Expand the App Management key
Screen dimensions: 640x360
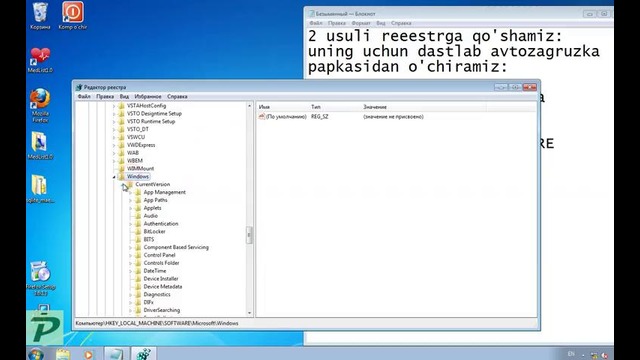click(131, 192)
